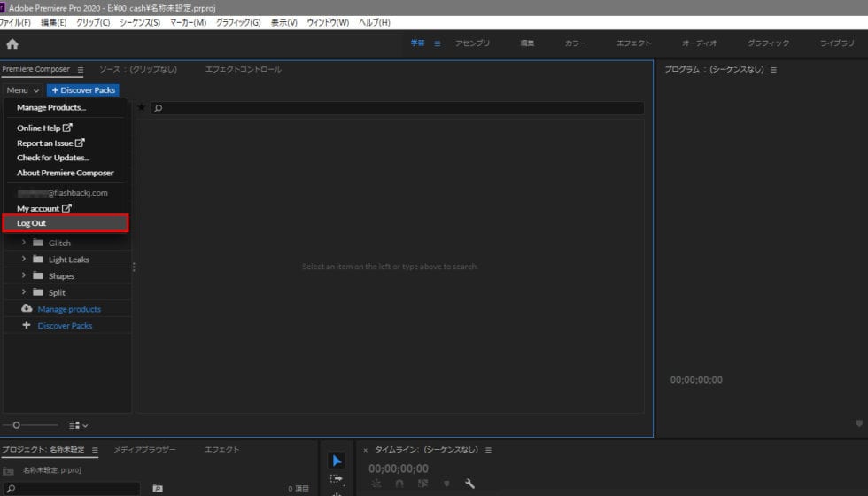The width and height of the screenshot is (868, 496).
Task: Open the 編集(E) menu
Action: pos(54,23)
